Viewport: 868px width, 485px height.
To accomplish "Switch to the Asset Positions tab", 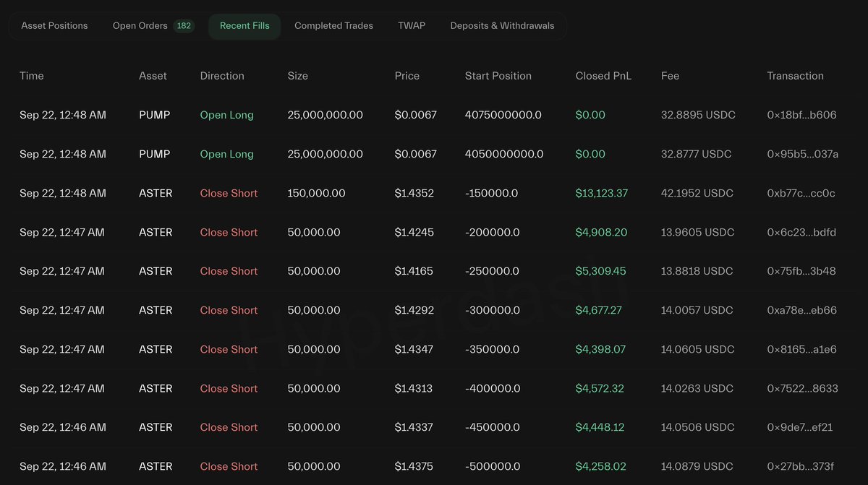I will pyautogui.click(x=54, y=26).
